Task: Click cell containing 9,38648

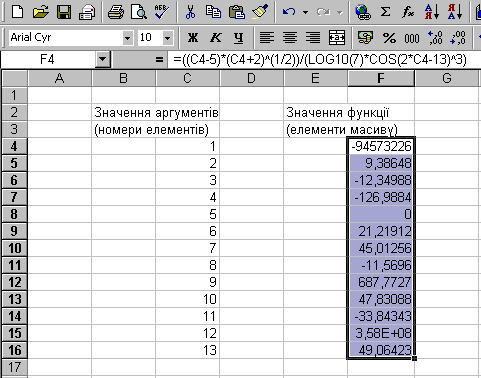Action: click(x=381, y=163)
